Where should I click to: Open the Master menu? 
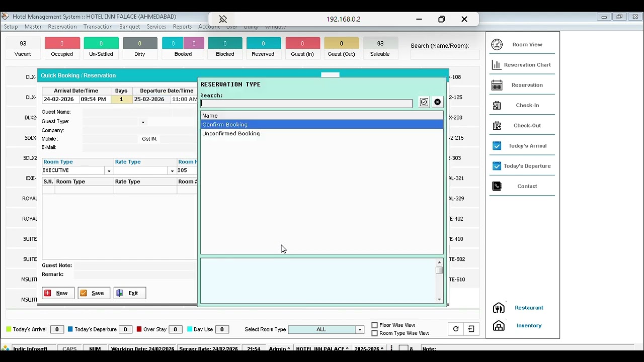pos(33,27)
